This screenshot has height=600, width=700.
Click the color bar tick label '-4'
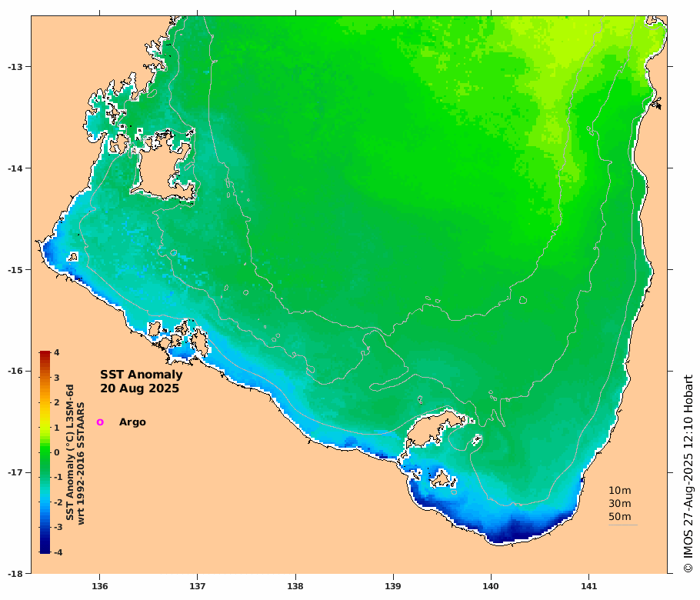tap(58, 552)
